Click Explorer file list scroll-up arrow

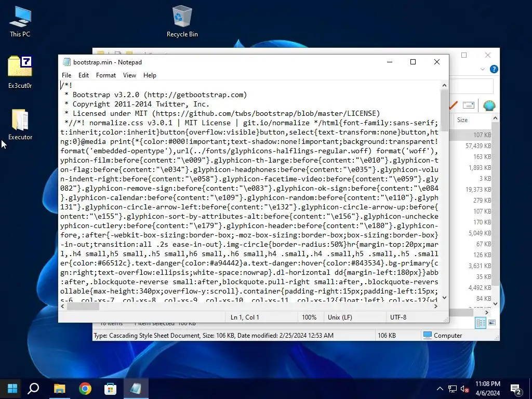point(495,118)
